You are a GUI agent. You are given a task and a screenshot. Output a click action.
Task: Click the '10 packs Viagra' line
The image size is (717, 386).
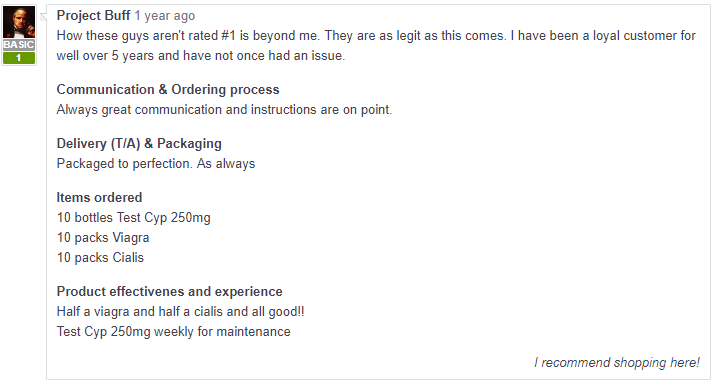pyautogui.click(x=103, y=238)
